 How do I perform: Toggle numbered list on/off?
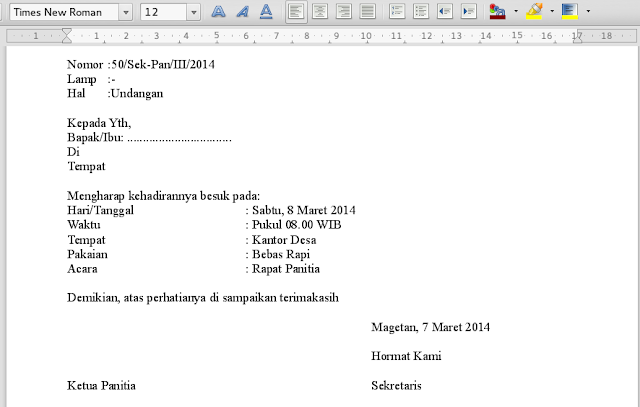click(x=397, y=11)
